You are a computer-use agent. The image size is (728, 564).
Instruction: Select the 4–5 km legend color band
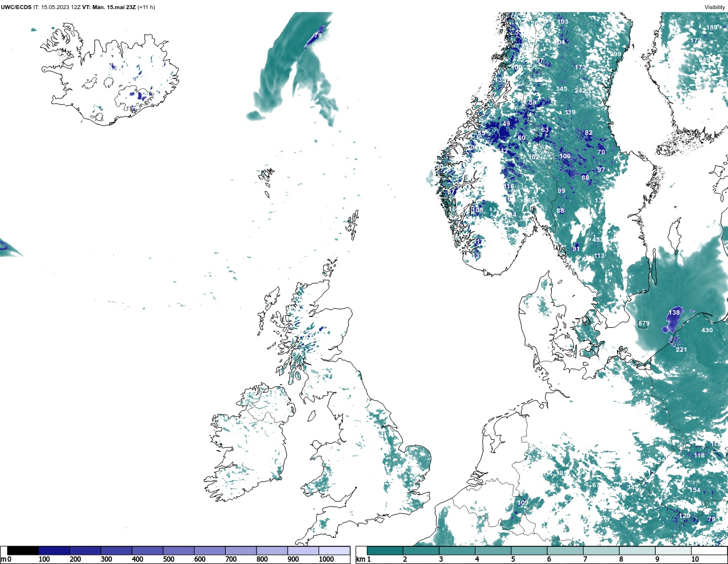pyautogui.click(x=493, y=550)
